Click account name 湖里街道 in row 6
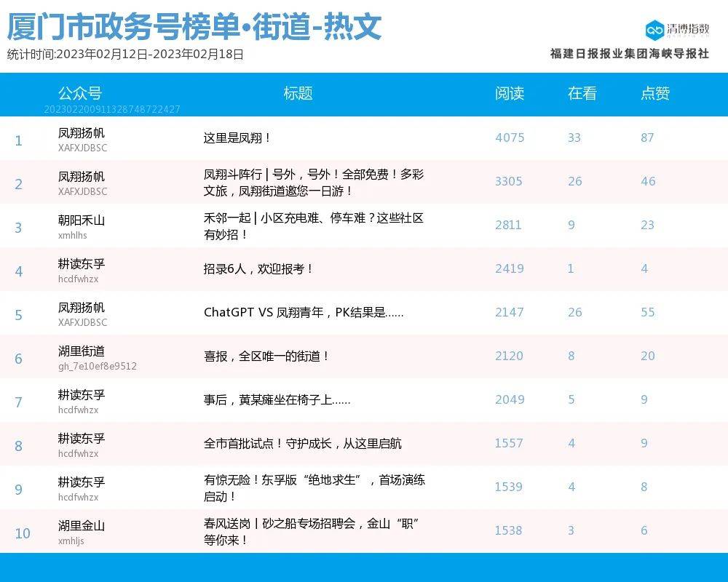The width and height of the screenshot is (728, 582). (82, 351)
